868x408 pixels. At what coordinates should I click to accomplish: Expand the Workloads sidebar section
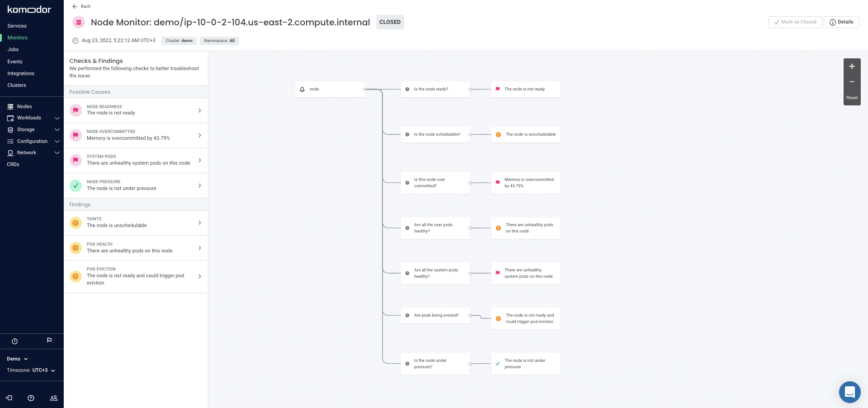tap(57, 118)
